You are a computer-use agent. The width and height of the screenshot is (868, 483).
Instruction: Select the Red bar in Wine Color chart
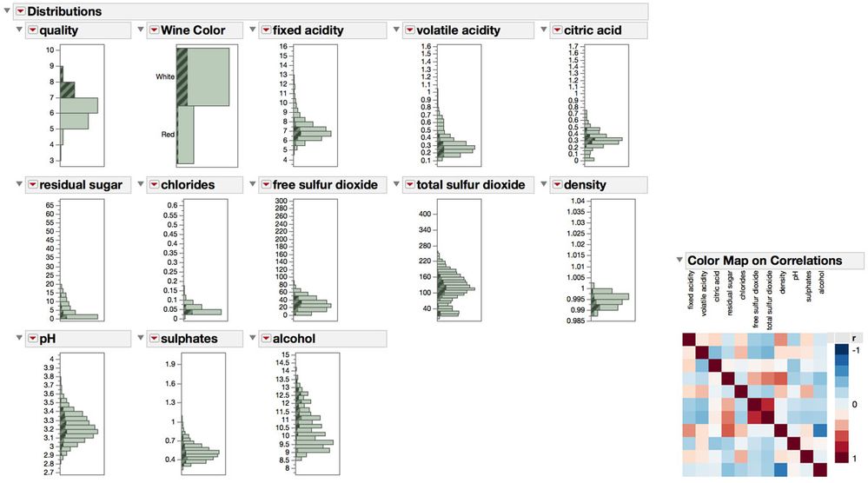pos(185,135)
